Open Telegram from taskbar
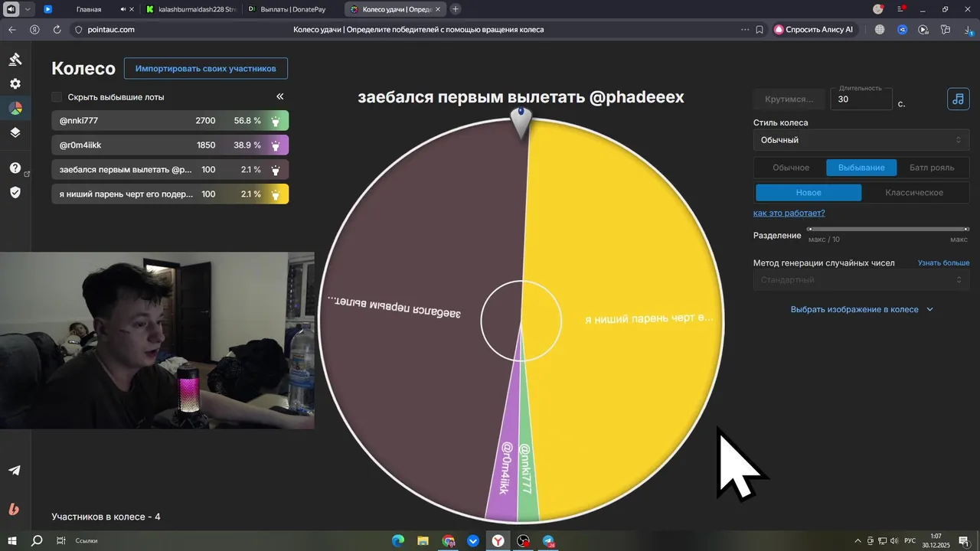Viewport: 980px width, 551px height. coord(549,541)
